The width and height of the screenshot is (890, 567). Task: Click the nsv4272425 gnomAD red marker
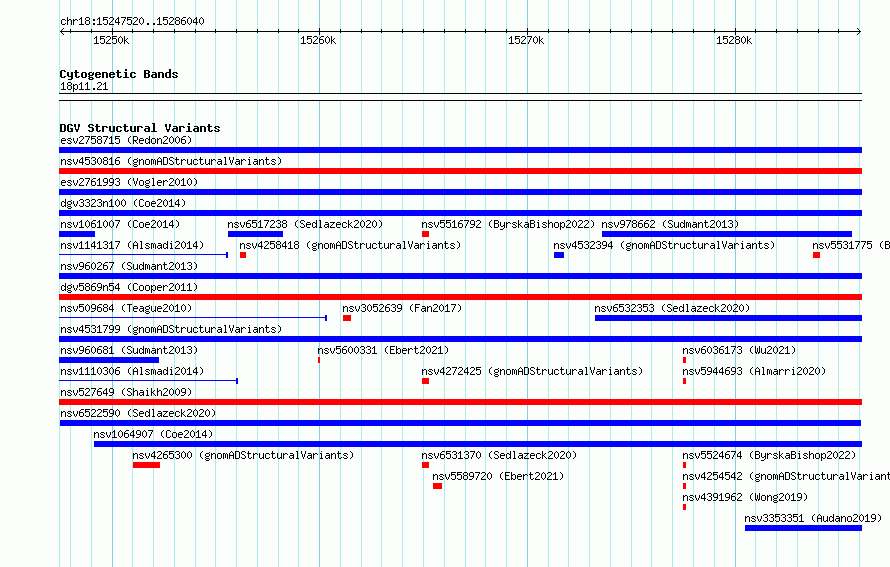pos(426,381)
